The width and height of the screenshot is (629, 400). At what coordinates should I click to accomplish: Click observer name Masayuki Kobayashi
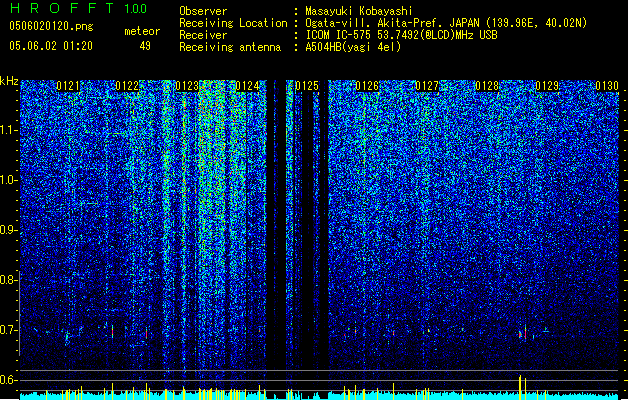click(359, 11)
